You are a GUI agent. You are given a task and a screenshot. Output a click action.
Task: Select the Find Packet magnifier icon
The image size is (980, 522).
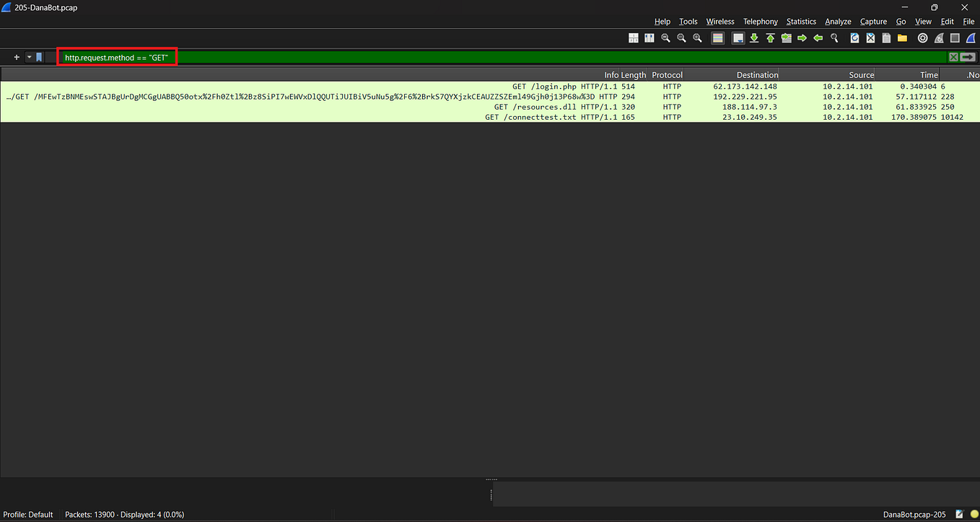click(x=834, y=37)
